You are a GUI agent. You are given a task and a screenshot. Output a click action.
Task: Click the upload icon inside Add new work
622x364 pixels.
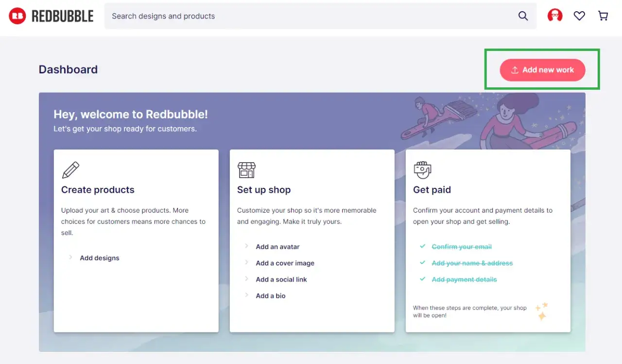pyautogui.click(x=514, y=70)
